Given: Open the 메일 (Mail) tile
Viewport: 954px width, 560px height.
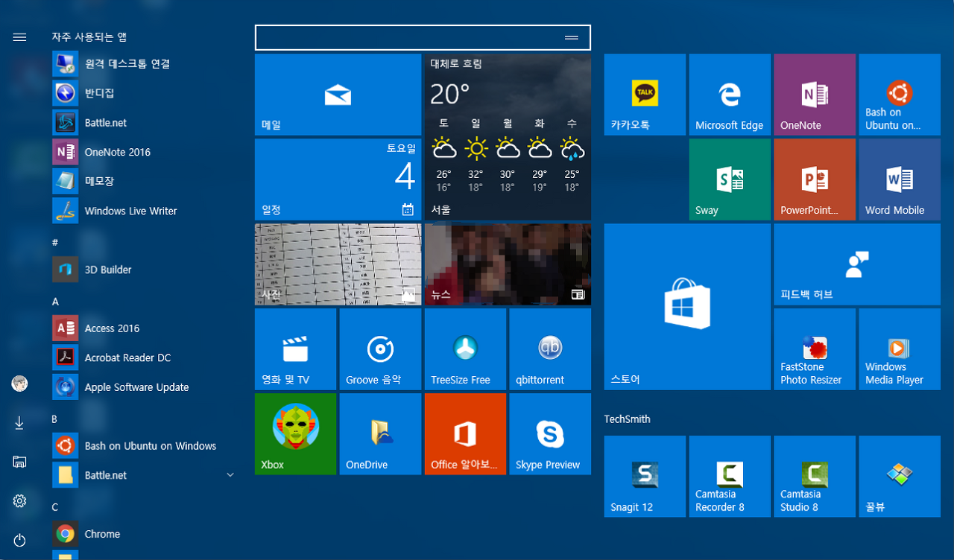Looking at the screenshot, I should [338, 95].
